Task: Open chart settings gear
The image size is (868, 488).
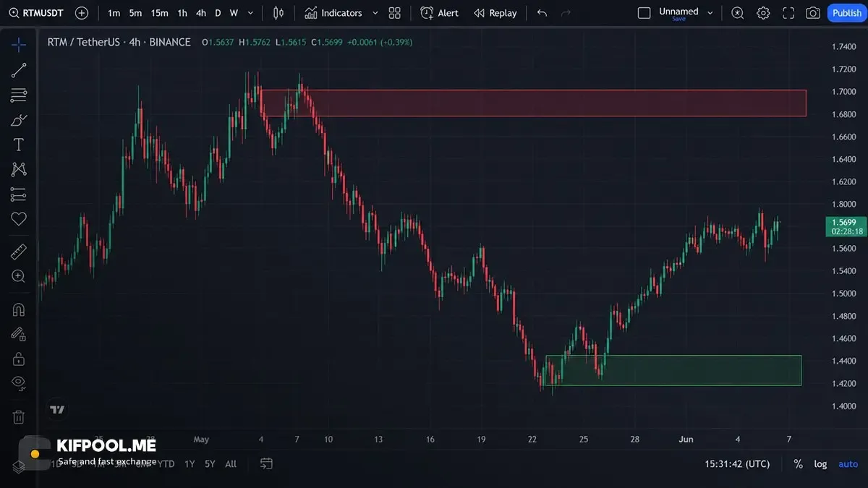Action: (763, 13)
